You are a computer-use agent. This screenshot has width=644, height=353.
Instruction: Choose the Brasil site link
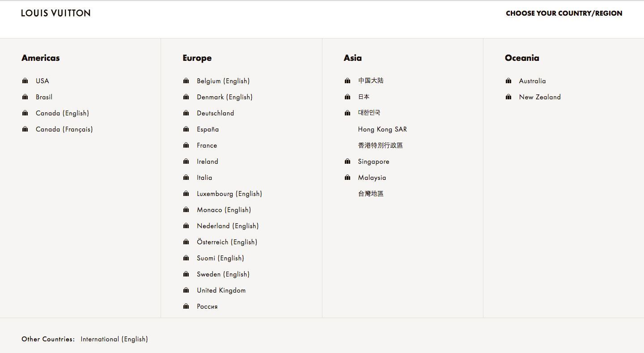pos(44,97)
